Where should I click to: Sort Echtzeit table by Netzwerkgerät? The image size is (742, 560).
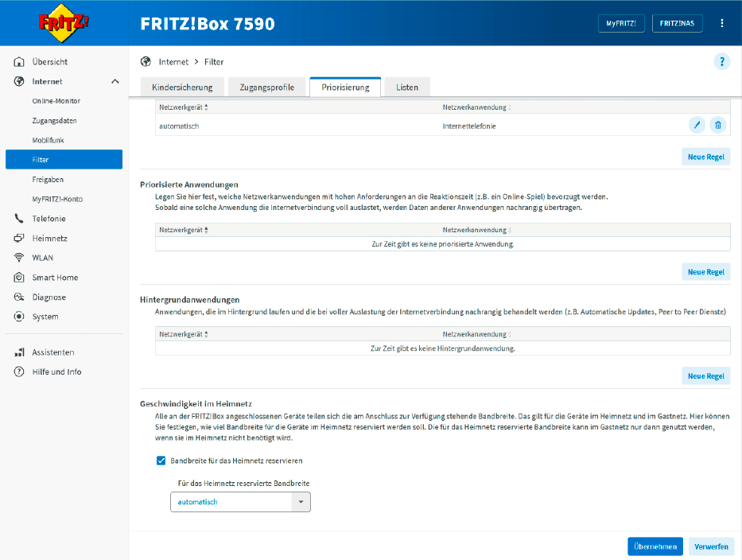183,107
